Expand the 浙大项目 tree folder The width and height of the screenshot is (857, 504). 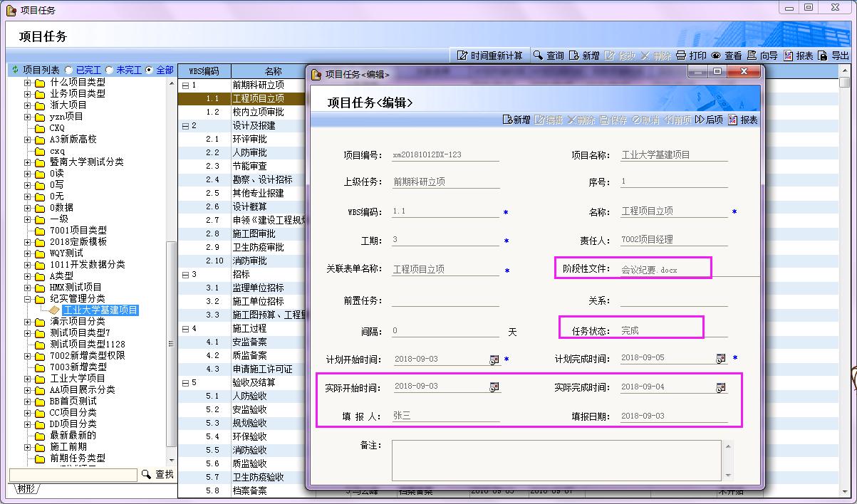[28, 105]
